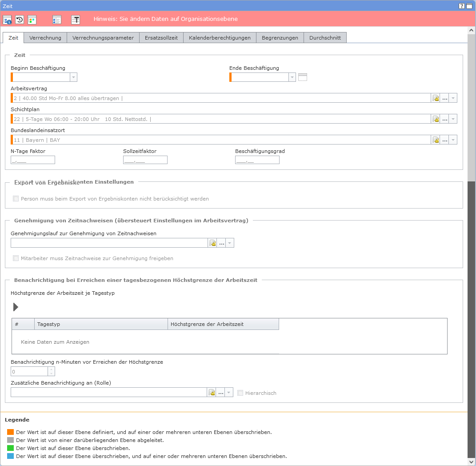Screen dimensions: 476x466
Task: Open the help icon in title bar
Action: click(x=462, y=6)
